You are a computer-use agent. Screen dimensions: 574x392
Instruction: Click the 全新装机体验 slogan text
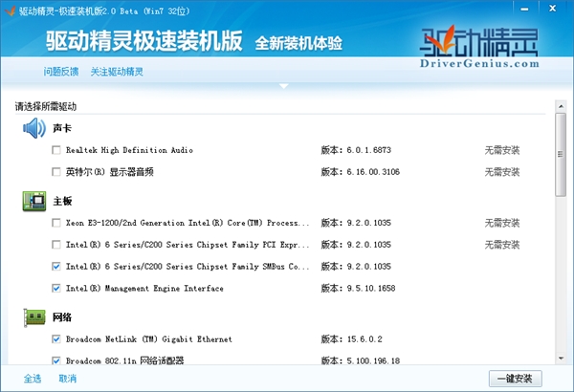point(298,43)
